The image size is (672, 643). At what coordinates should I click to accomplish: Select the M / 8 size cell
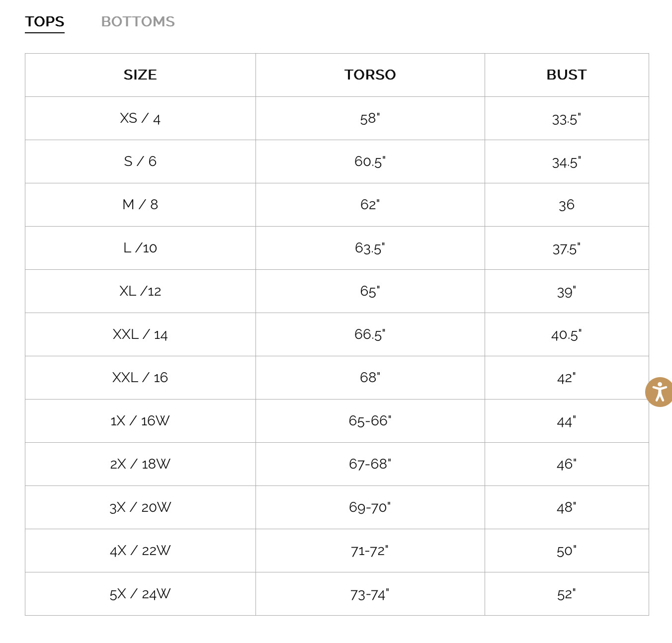coord(140,205)
